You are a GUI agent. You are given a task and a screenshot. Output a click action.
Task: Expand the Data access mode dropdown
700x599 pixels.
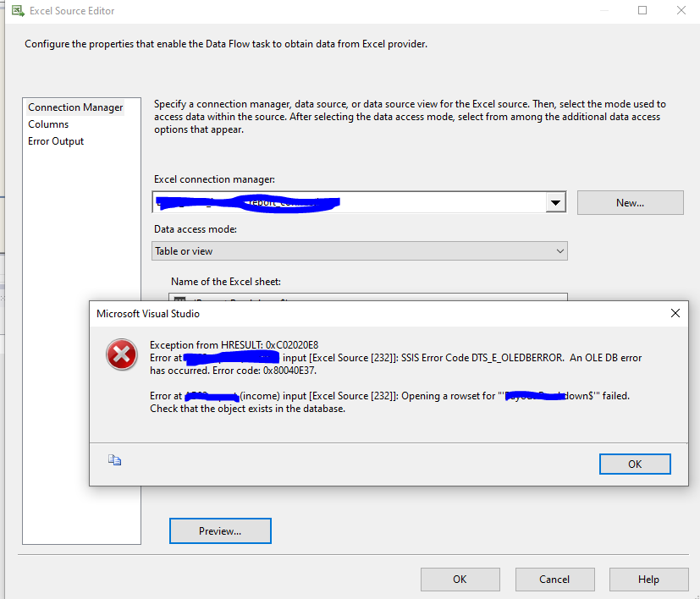pyautogui.click(x=360, y=251)
